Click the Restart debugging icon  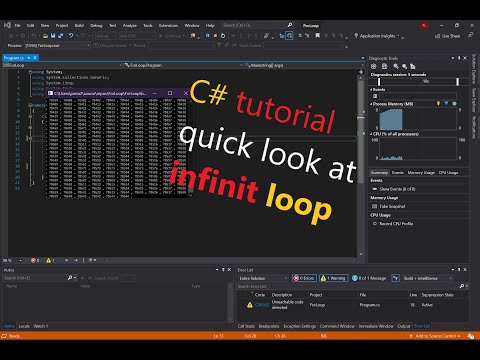tap(223, 36)
